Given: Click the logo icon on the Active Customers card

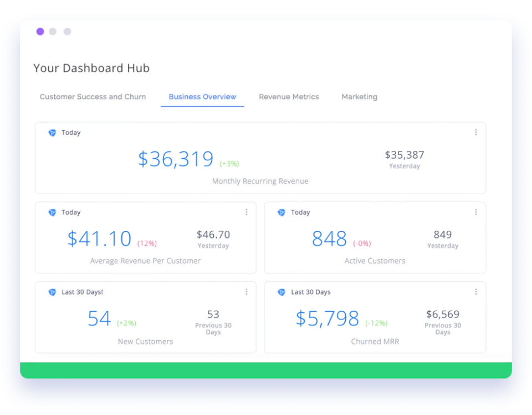Looking at the screenshot, I should coord(282,212).
